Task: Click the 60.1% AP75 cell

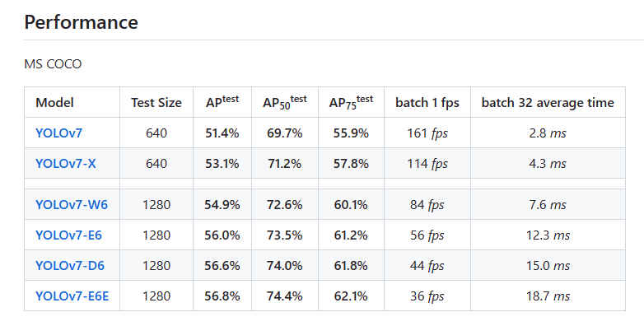Action: 351,204
